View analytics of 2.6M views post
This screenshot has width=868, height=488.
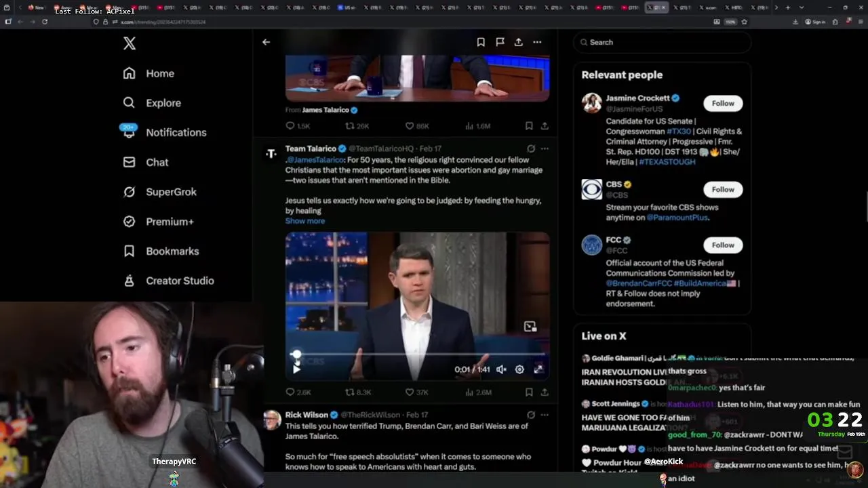pos(478,392)
